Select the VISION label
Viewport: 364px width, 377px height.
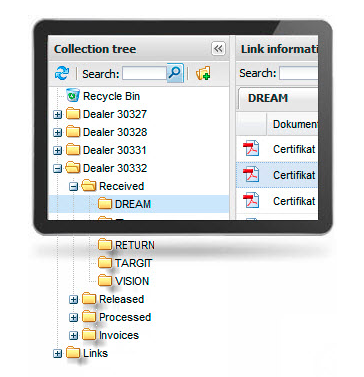(x=132, y=281)
